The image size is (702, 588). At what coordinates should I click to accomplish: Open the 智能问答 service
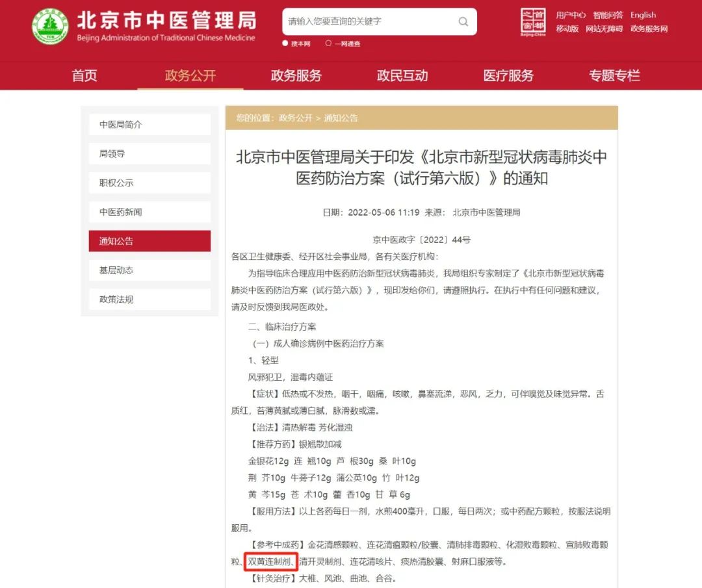pos(607,14)
